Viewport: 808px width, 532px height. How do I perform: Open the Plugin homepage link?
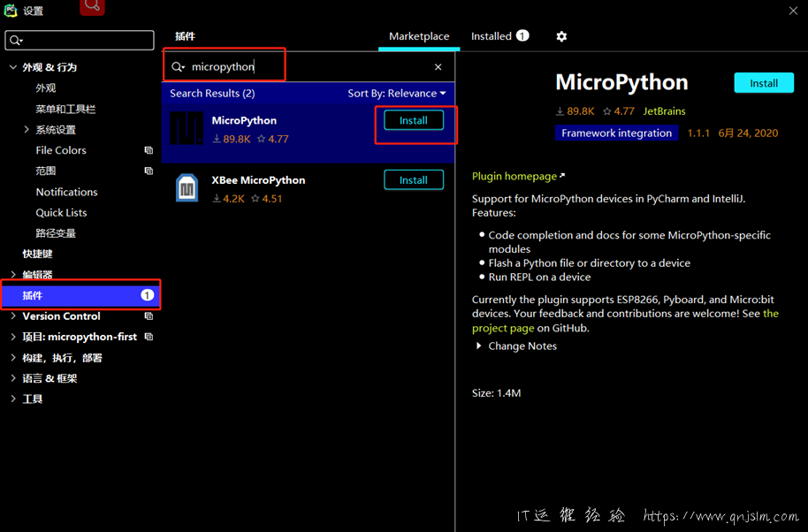coord(518,176)
